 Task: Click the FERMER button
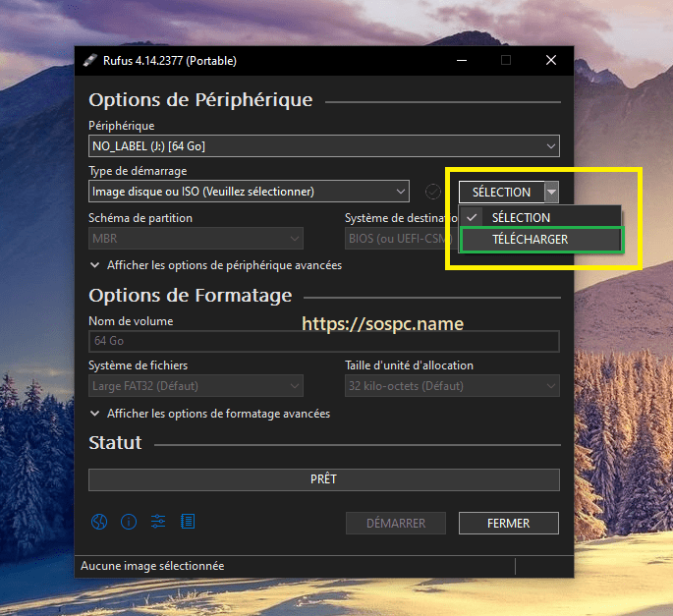click(x=509, y=524)
